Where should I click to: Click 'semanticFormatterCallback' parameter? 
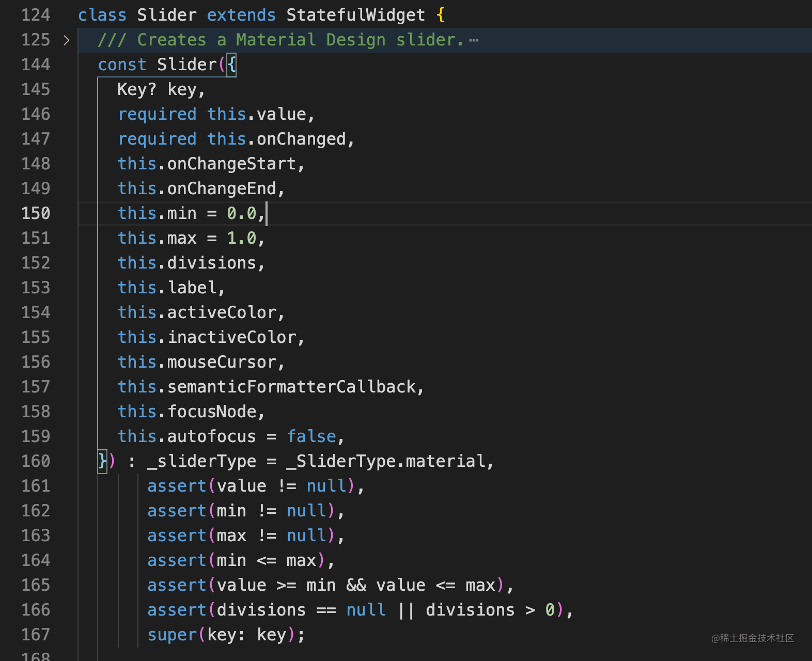(291, 387)
